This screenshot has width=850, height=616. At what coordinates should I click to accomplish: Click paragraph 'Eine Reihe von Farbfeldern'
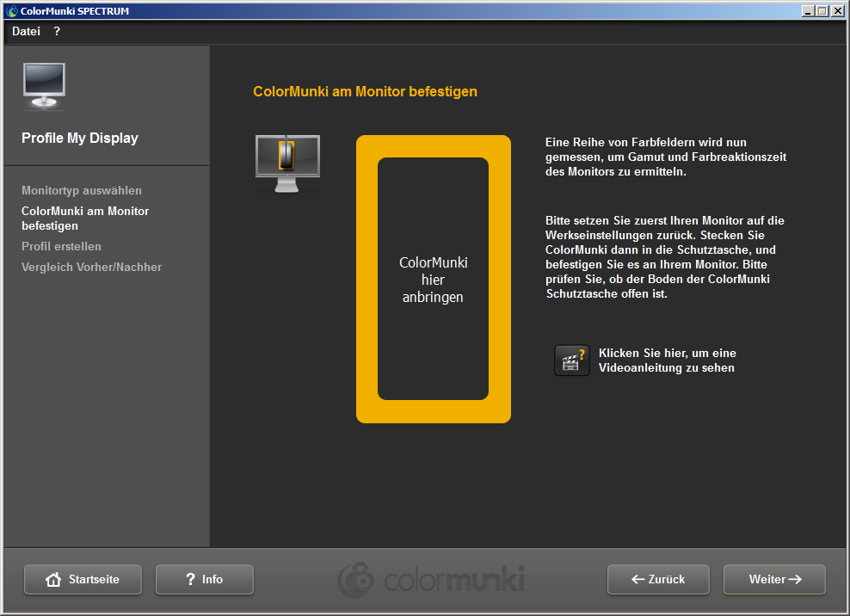point(666,157)
